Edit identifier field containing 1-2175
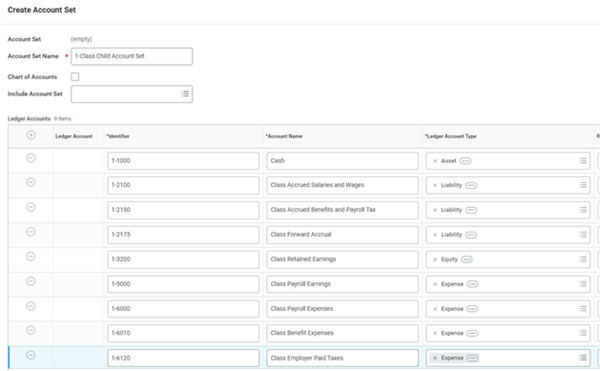The height and width of the screenshot is (371, 600). pos(183,235)
